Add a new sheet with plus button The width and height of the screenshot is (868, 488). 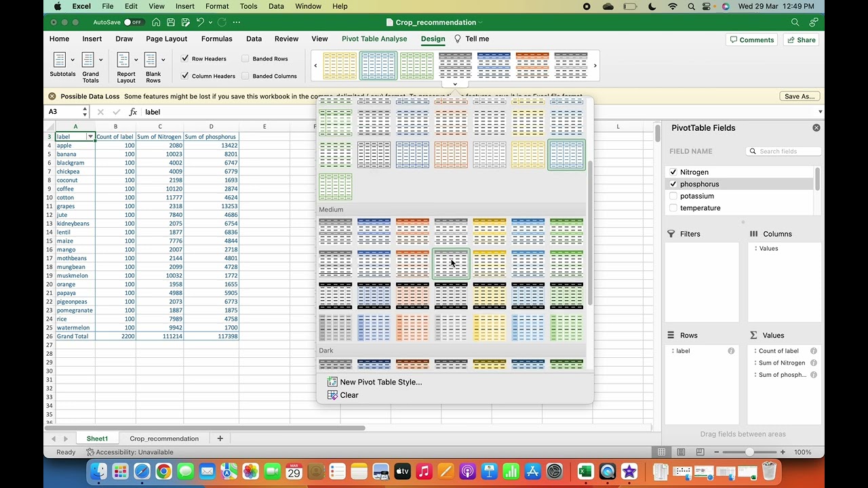point(220,439)
